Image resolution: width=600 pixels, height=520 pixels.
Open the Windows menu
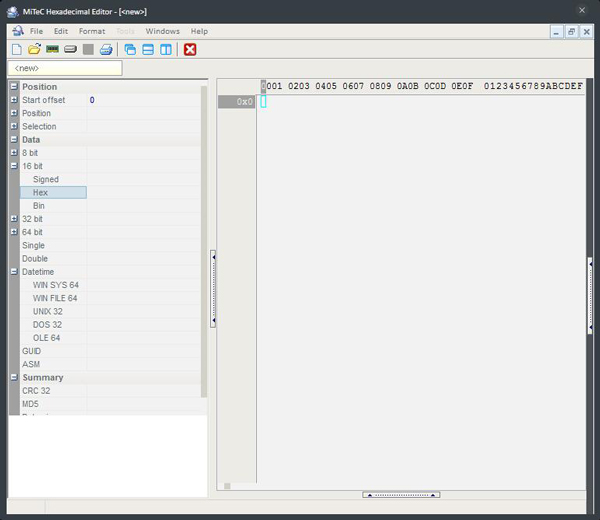163,31
